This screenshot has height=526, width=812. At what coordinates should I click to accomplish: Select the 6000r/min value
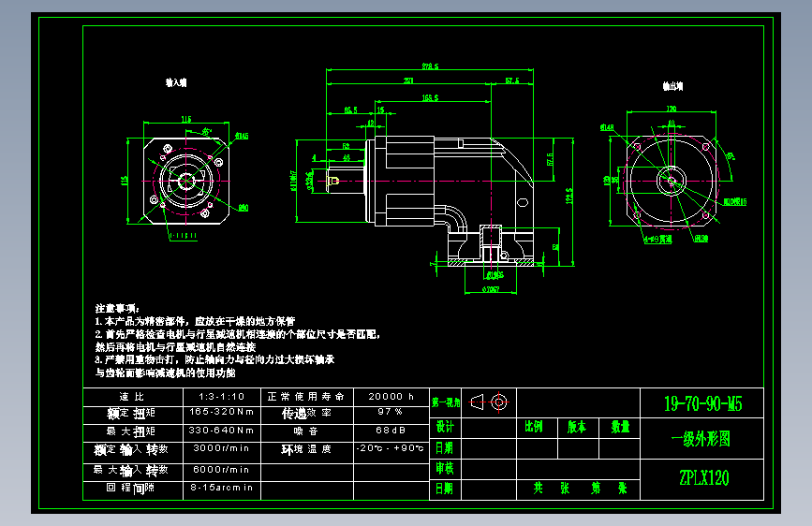[221, 470]
